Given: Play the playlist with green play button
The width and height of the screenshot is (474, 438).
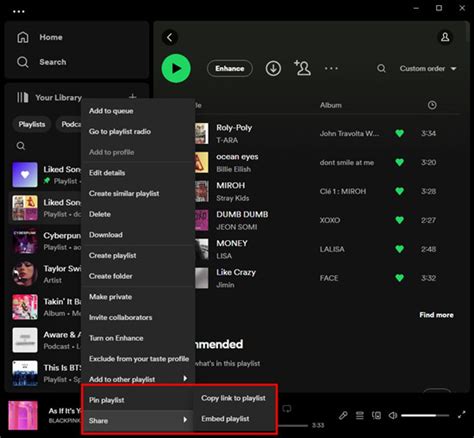Looking at the screenshot, I should (176, 68).
